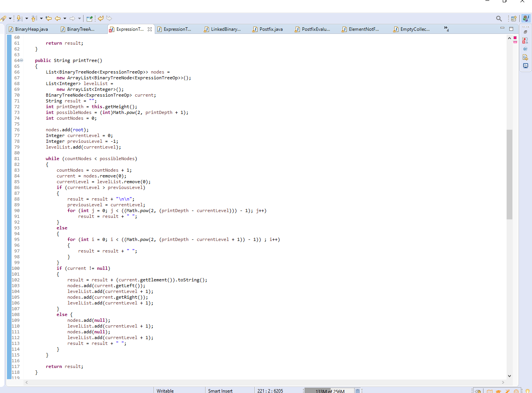Click the Redo toolbar icon

click(x=109, y=18)
